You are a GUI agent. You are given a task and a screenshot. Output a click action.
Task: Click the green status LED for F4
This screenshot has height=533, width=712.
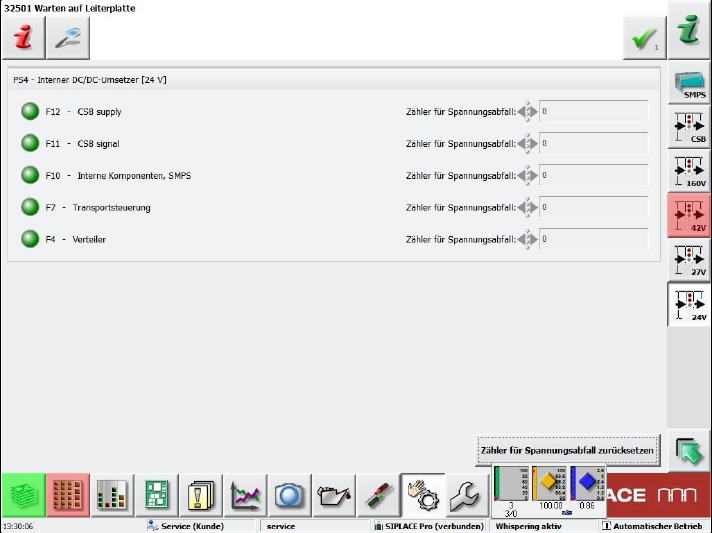(x=30, y=239)
